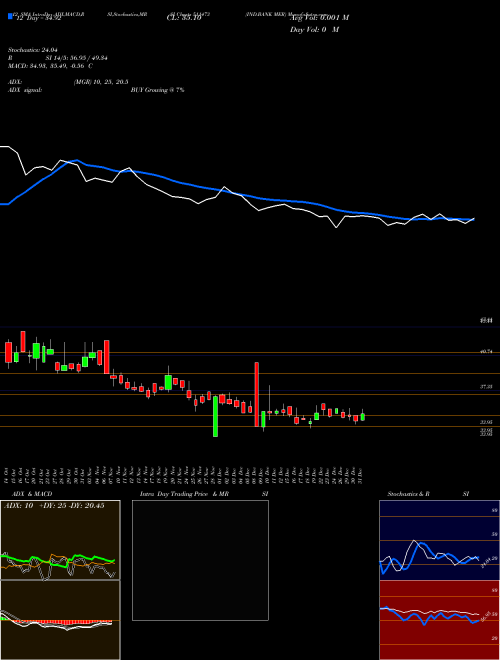Screen dimensions: 500x660
Task: Click the "BUY Growing @ 7%" signal text
Action: coord(157,90)
